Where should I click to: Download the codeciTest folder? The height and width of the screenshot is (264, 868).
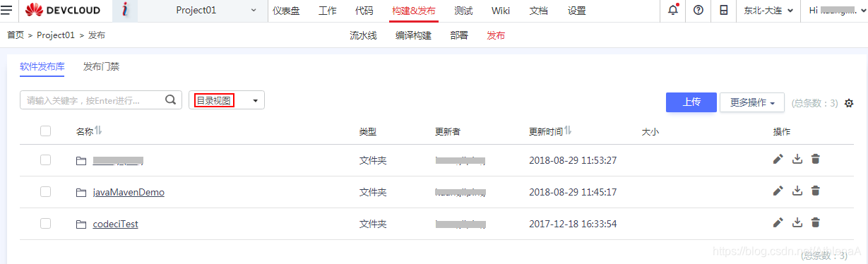797,222
